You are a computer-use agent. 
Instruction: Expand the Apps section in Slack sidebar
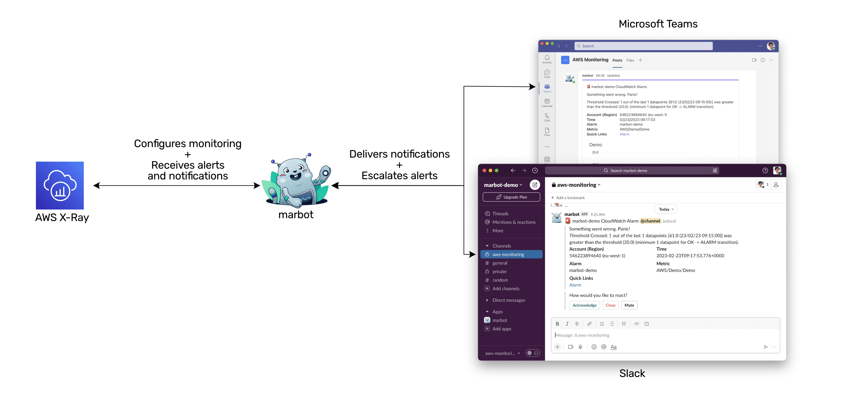tap(487, 312)
